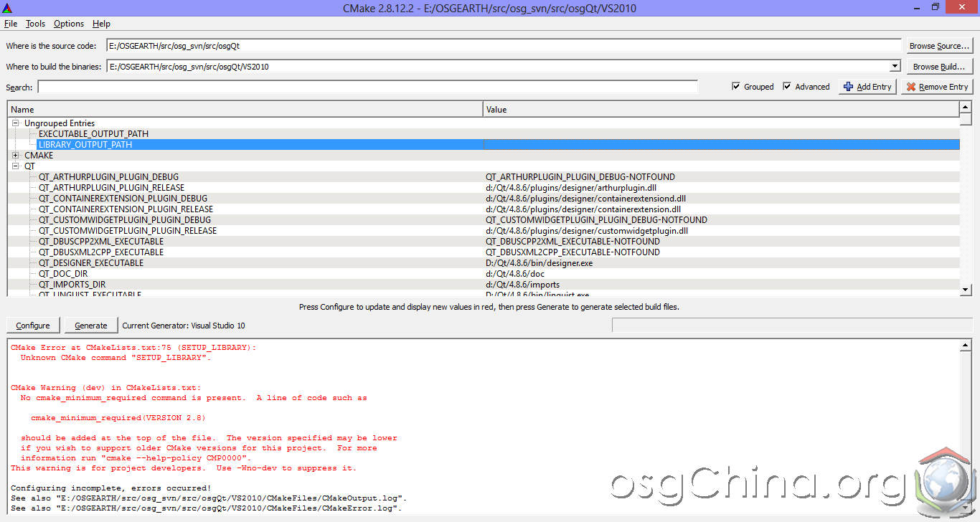Screen dimensions: 980x522
Task: Click the CMake logo icon in title bar
Action: tap(8, 8)
